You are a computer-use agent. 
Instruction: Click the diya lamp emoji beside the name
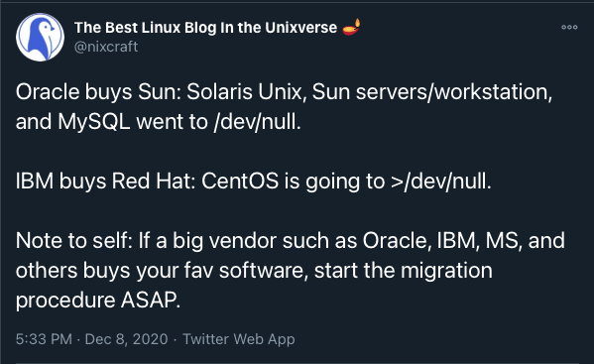pos(351,27)
